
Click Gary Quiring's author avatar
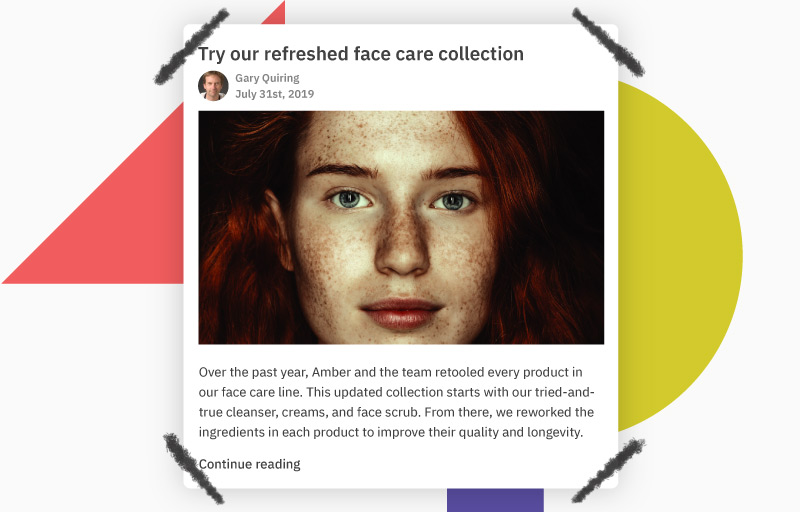tap(213, 86)
